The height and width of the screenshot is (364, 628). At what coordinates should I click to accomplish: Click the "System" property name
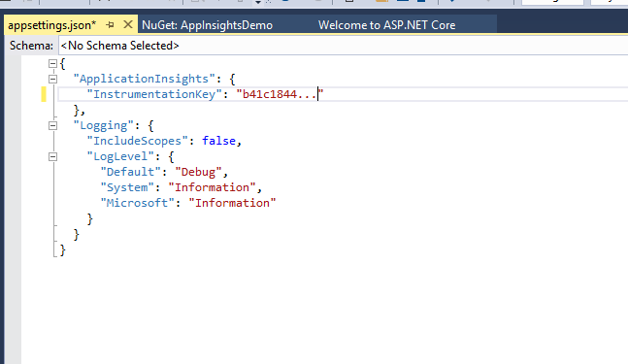click(127, 187)
